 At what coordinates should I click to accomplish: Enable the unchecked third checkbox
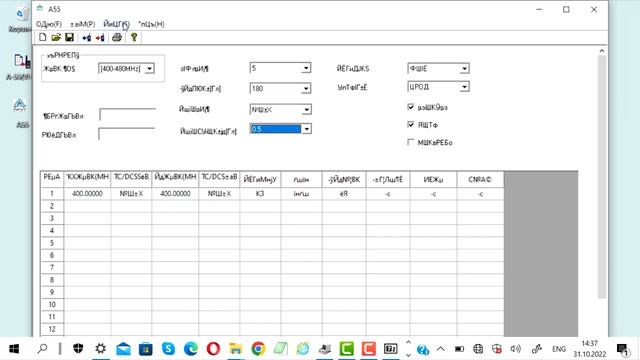411,142
